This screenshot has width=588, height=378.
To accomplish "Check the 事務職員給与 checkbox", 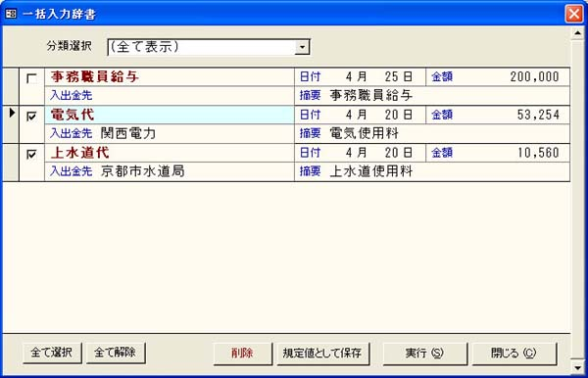I will [31, 78].
